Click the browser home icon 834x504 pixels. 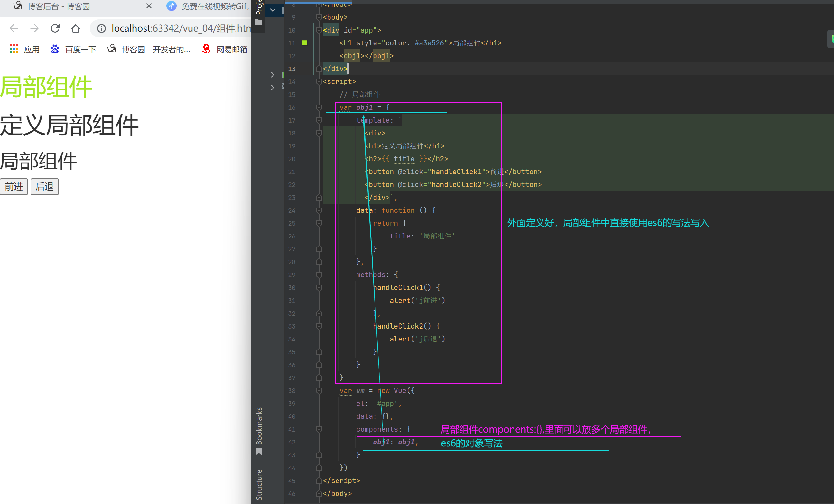tap(76, 28)
